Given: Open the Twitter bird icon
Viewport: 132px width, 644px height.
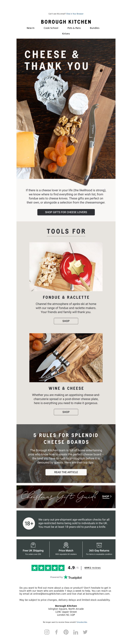Looking at the screenshot, I should click(x=85, y=632).
